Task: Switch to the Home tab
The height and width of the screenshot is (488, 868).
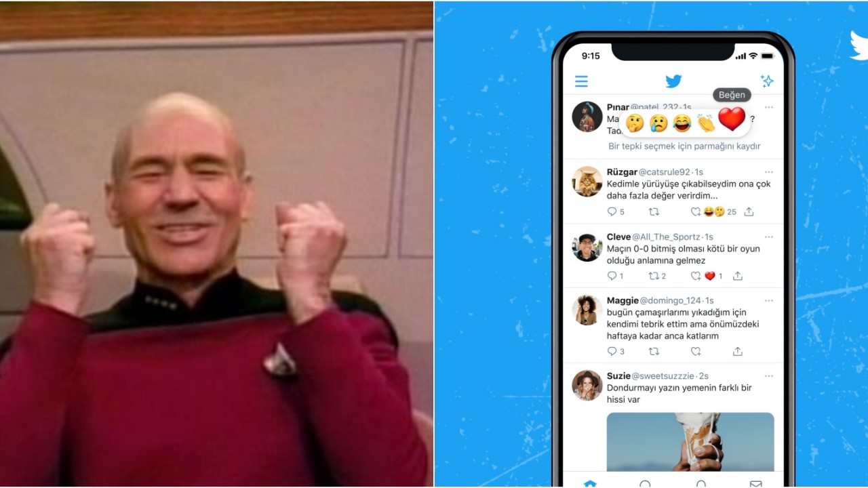Action: point(590,483)
